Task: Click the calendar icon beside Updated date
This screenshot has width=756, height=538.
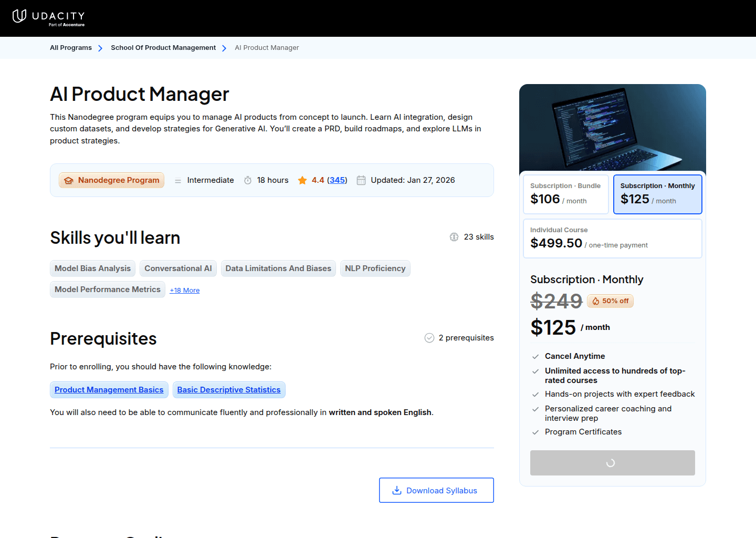Action: click(x=361, y=180)
